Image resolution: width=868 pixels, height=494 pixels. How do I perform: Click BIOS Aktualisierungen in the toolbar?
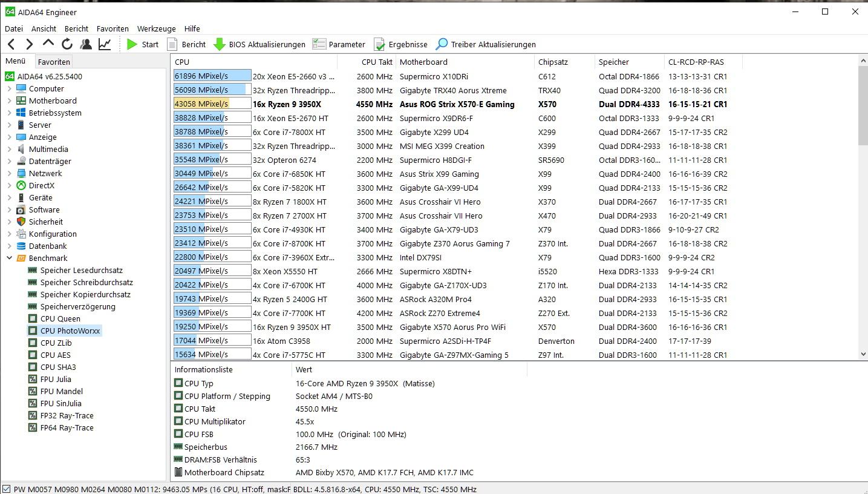tap(259, 44)
